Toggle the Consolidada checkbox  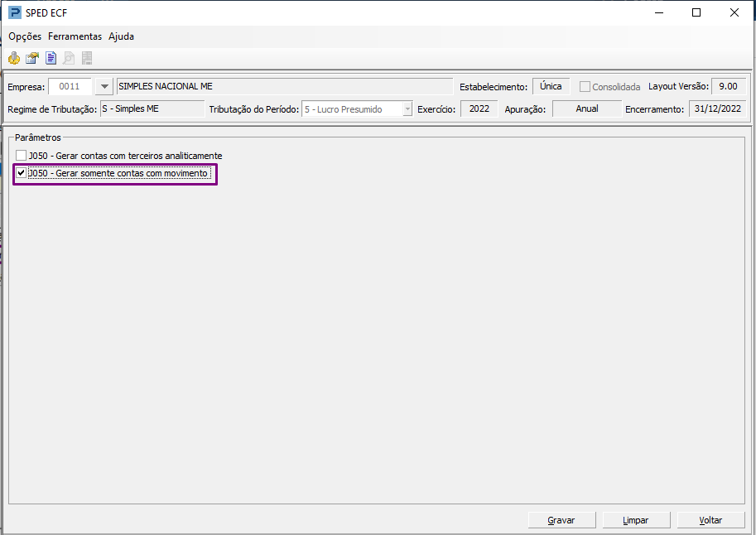(x=585, y=87)
